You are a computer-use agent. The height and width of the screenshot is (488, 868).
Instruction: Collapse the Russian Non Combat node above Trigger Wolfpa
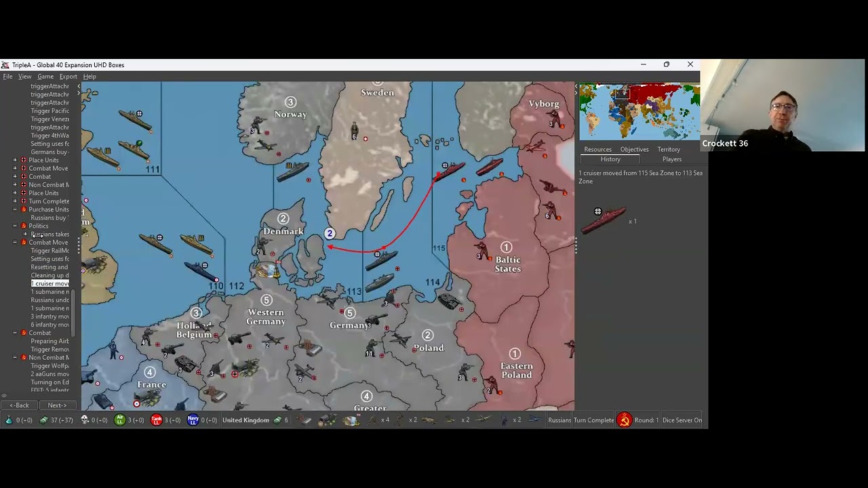point(15,357)
